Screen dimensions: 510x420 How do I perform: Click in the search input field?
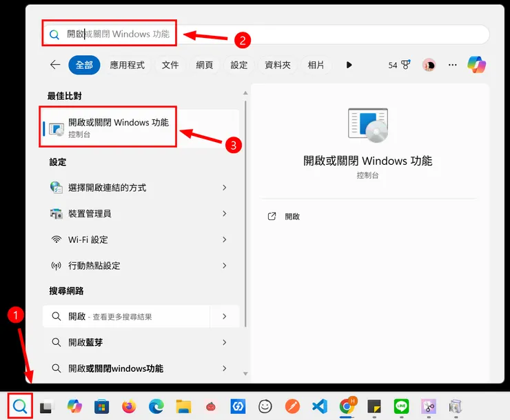[x=266, y=34]
